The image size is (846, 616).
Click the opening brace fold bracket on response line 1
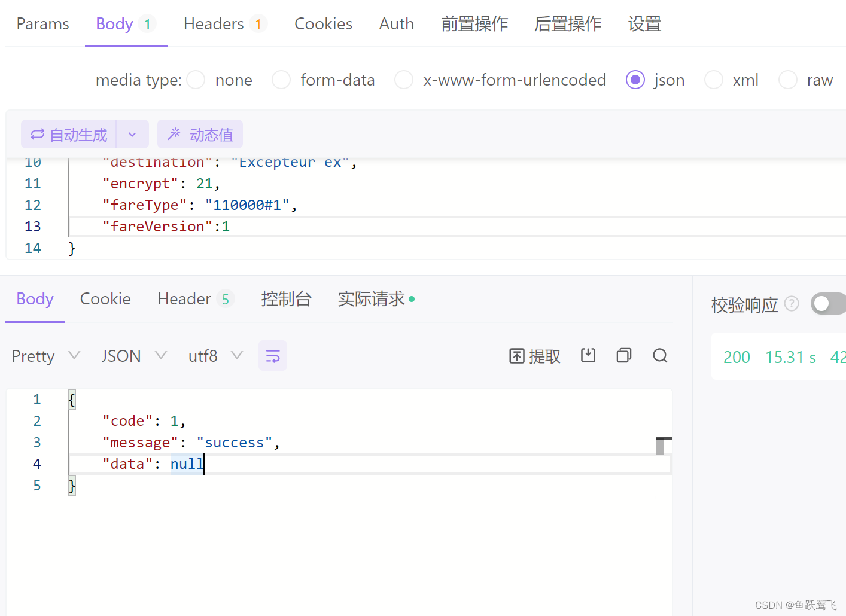tap(72, 400)
